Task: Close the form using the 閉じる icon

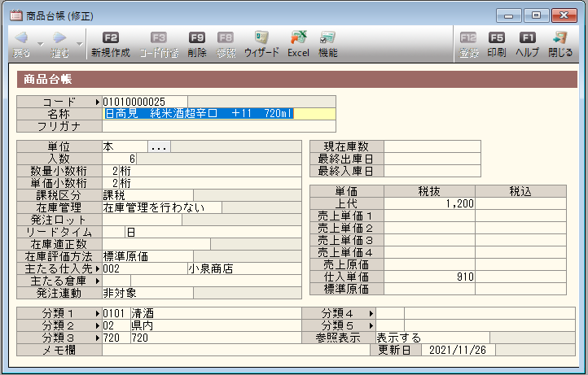Action: 559,45
